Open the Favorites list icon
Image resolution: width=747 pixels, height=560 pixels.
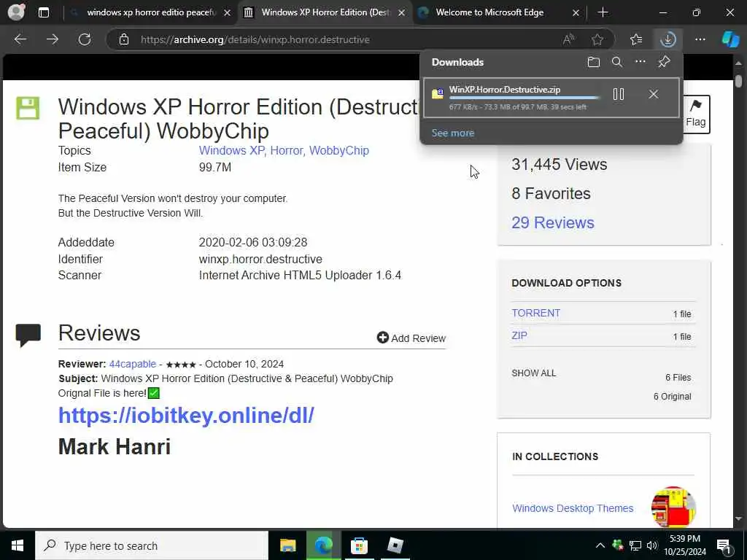pos(636,39)
